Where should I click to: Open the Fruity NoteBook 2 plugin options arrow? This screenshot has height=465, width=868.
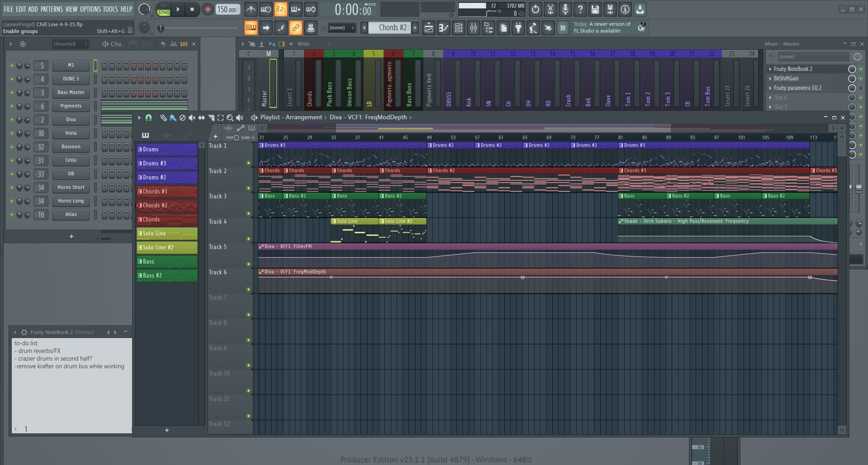(x=15, y=332)
